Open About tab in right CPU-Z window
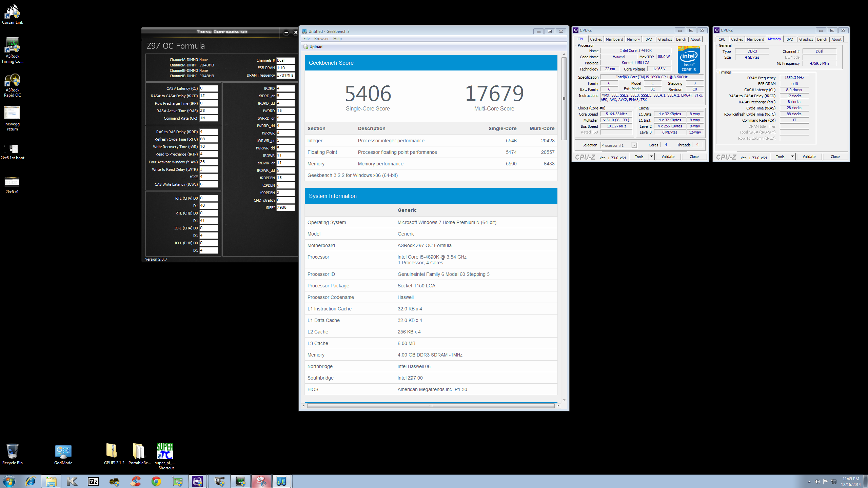Image resolution: width=868 pixels, height=488 pixels. tap(836, 39)
